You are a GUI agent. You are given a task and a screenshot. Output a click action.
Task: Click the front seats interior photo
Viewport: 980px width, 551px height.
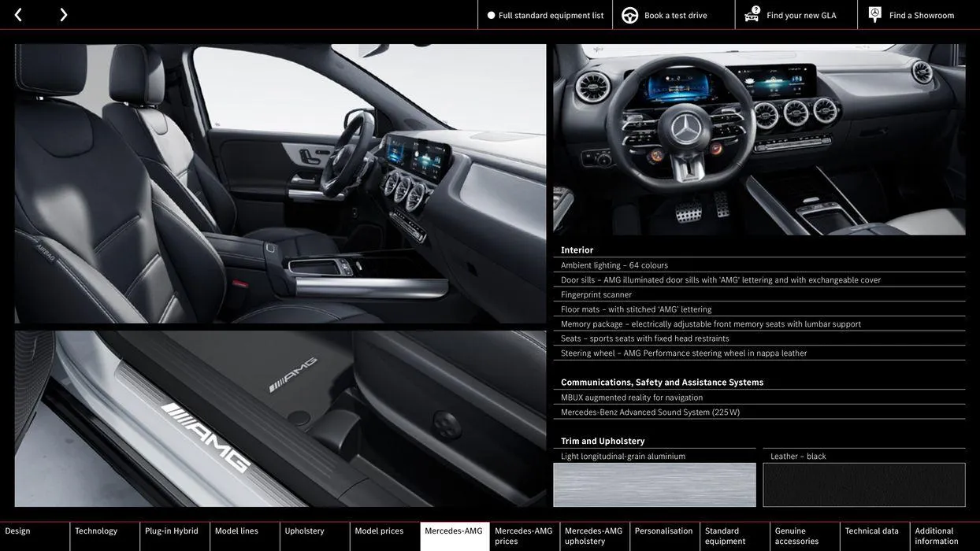tap(280, 183)
